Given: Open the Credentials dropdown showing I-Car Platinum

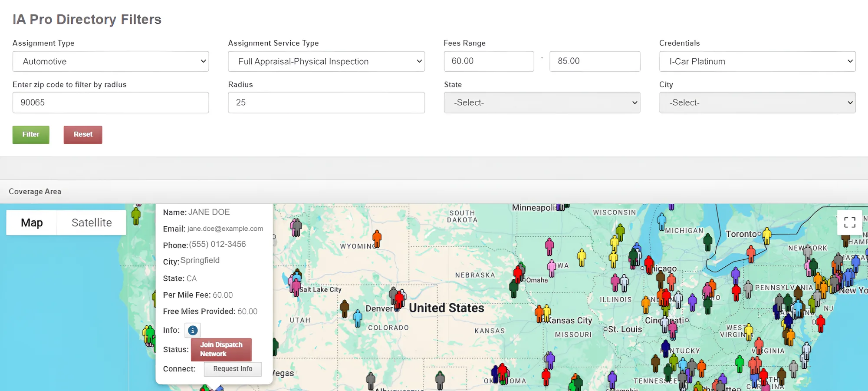Looking at the screenshot, I should 757,61.
